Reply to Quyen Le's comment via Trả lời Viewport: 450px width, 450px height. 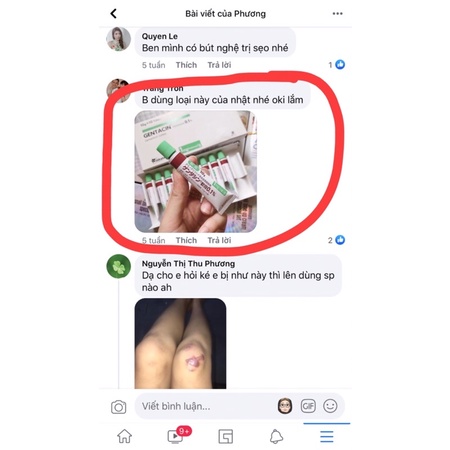[x=219, y=65]
